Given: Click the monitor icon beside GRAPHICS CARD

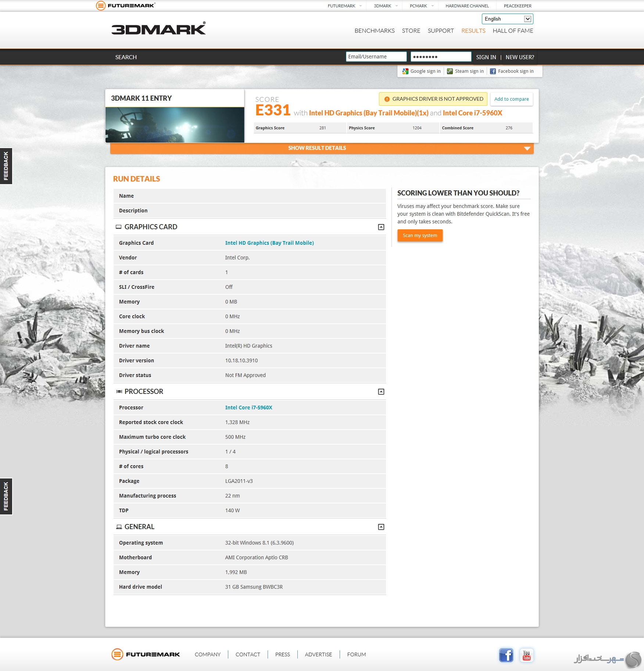Looking at the screenshot, I should pyautogui.click(x=118, y=227).
